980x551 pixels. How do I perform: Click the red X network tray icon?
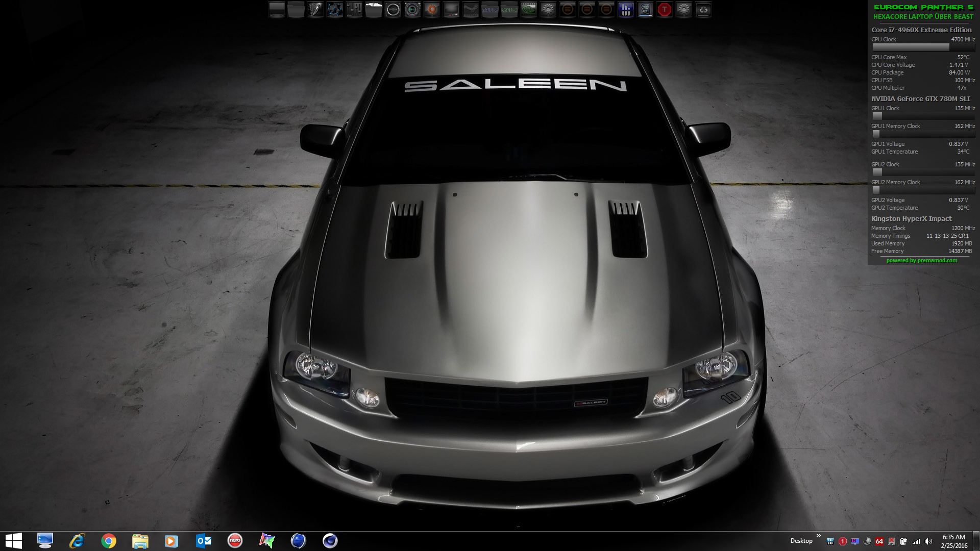tap(892, 541)
